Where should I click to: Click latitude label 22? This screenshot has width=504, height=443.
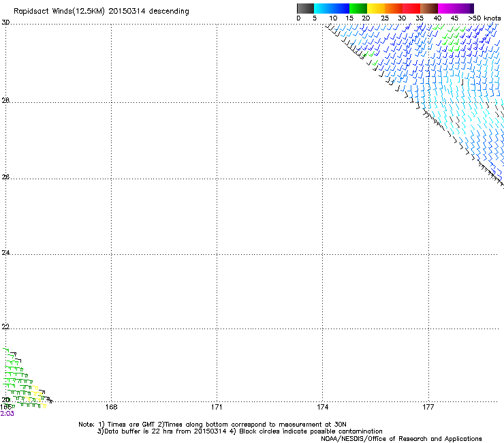pyautogui.click(x=5, y=327)
